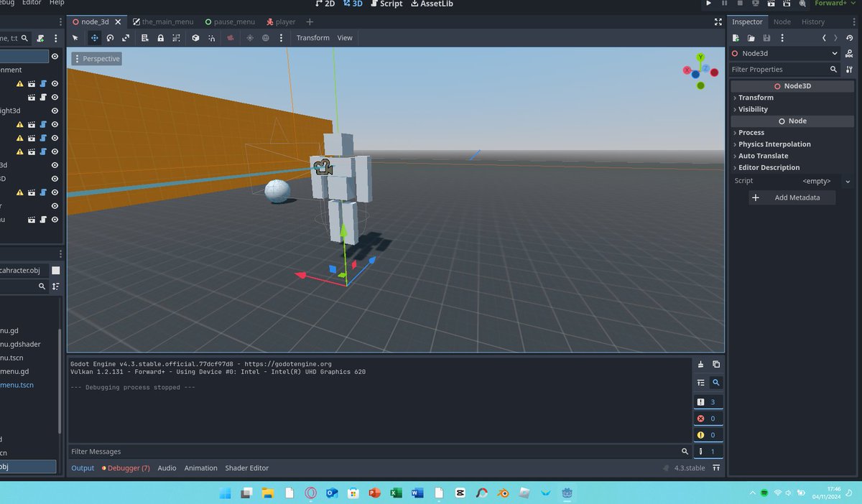
Task: Lock the selected node
Action: (160, 38)
